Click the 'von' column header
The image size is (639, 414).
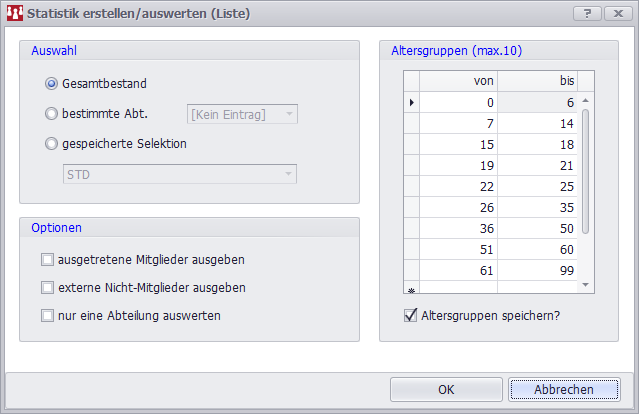tap(458, 81)
